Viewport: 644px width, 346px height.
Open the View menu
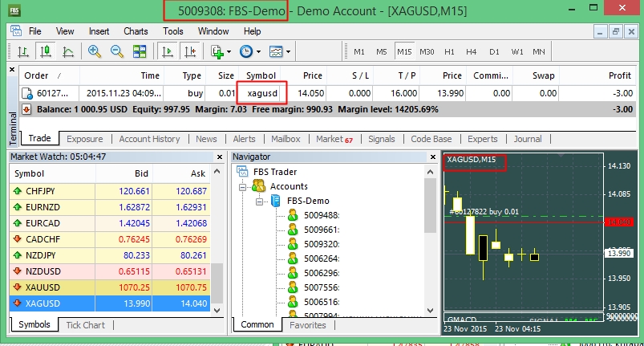(65, 31)
